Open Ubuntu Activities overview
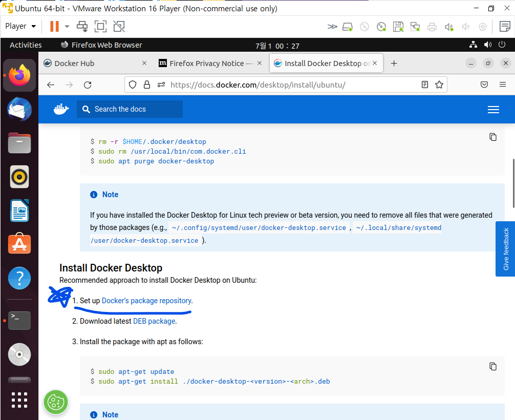This screenshot has height=420, width=515. tap(26, 45)
